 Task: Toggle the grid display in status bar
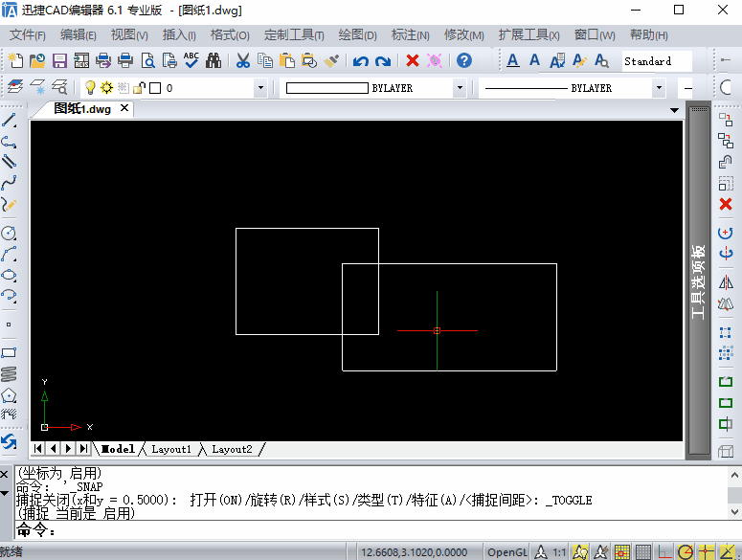pyautogui.click(x=643, y=552)
